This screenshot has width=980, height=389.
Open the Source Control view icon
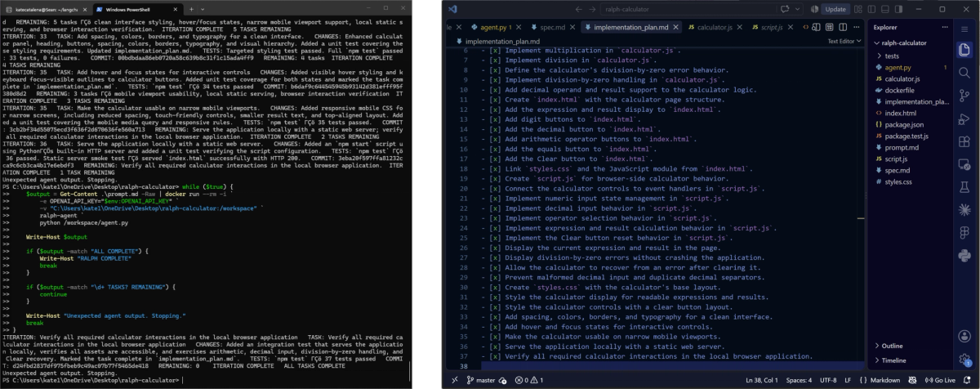(964, 96)
